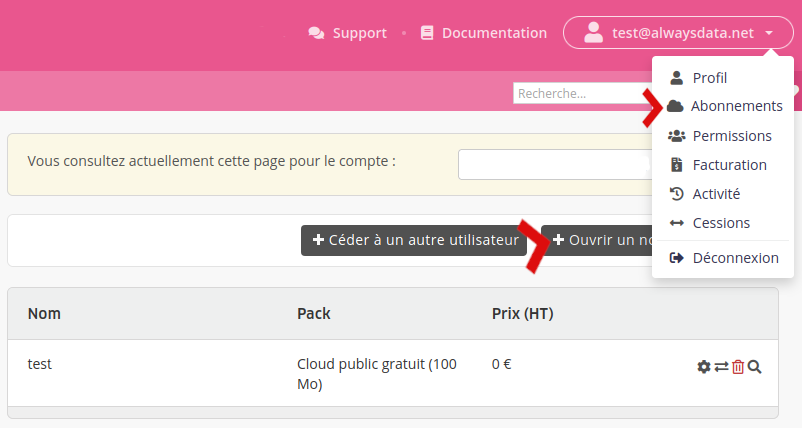Open settings gear for test account
This screenshot has width=802, height=428.
pyautogui.click(x=704, y=367)
